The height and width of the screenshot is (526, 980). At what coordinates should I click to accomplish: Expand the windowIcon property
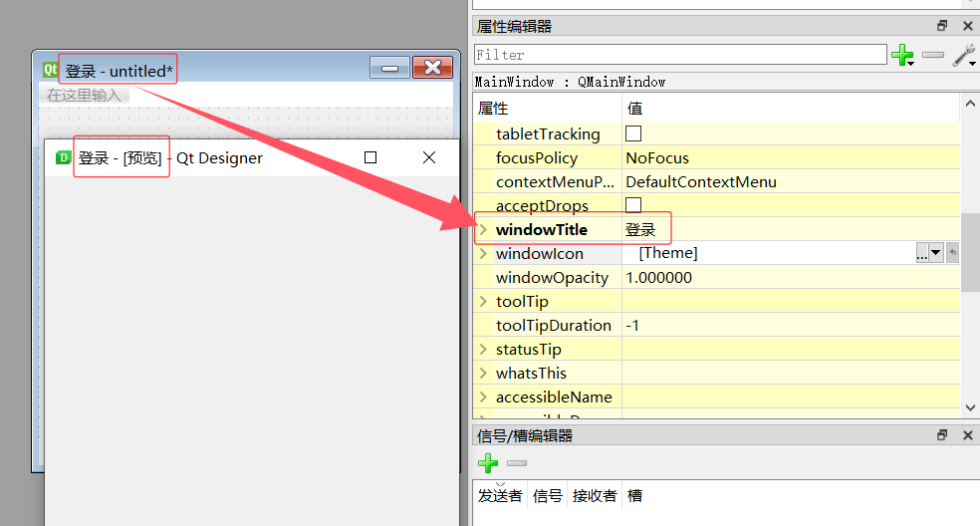(x=483, y=253)
